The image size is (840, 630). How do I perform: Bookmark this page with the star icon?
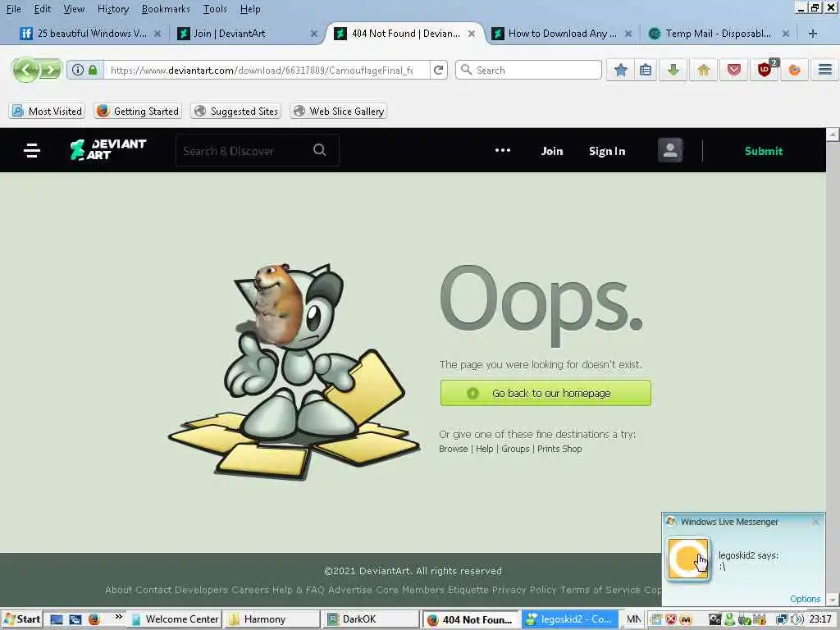coord(620,70)
